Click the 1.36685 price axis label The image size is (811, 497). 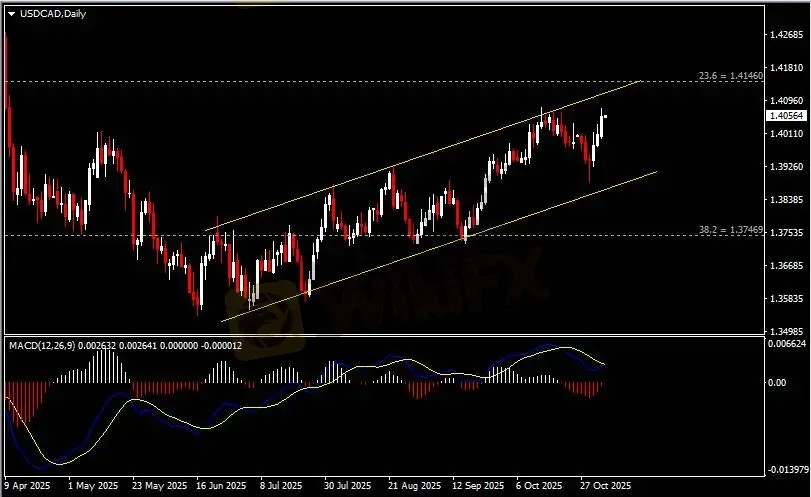pos(787,266)
